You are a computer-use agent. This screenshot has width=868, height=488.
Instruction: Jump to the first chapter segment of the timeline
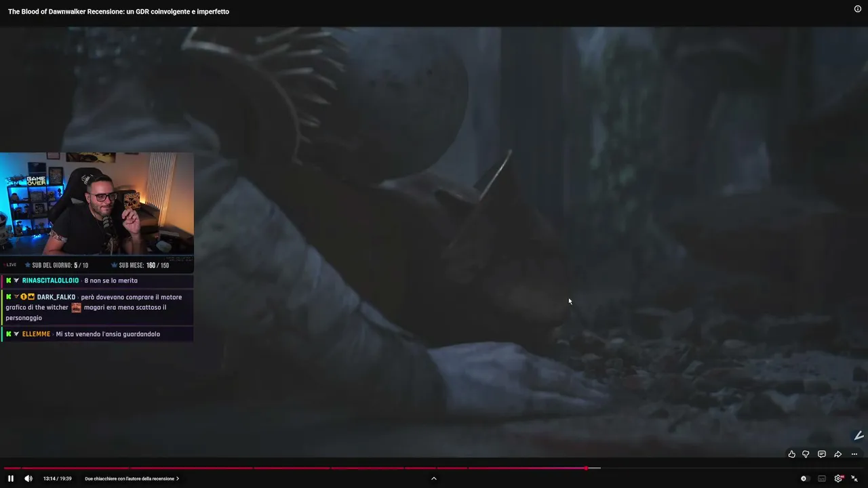(x=12, y=468)
